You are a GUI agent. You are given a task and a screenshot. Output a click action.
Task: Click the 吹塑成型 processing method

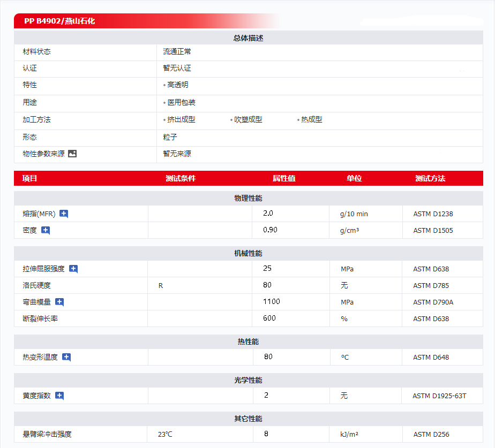click(x=248, y=119)
